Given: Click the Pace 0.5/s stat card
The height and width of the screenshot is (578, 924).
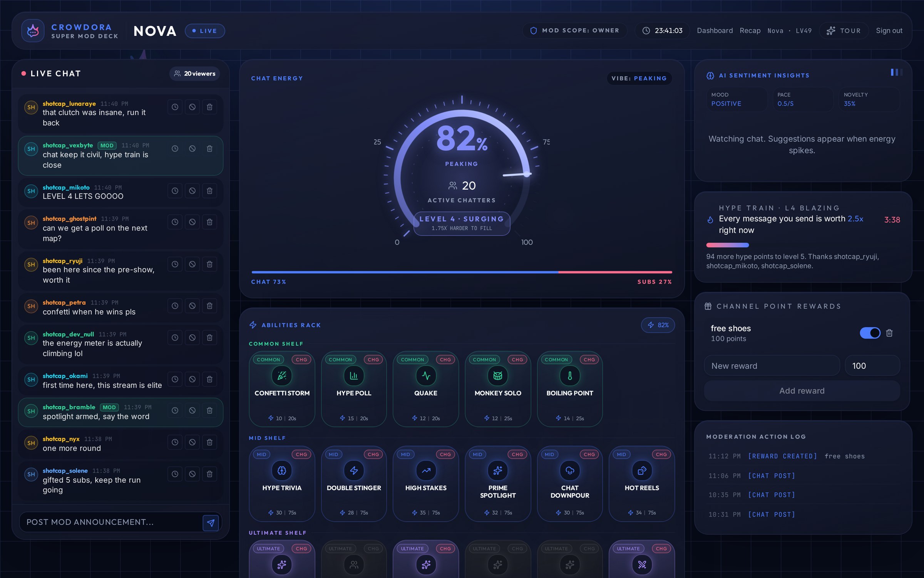Looking at the screenshot, I should pyautogui.click(x=803, y=99).
